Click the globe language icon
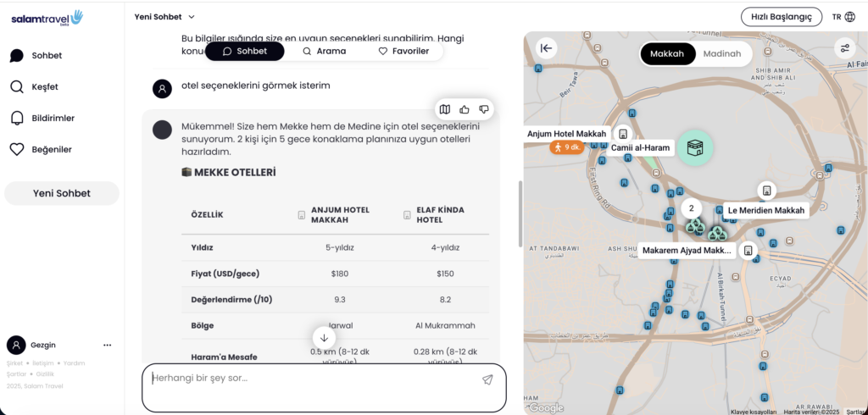Image resolution: width=868 pixels, height=415 pixels. pyautogui.click(x=849, y=17)
